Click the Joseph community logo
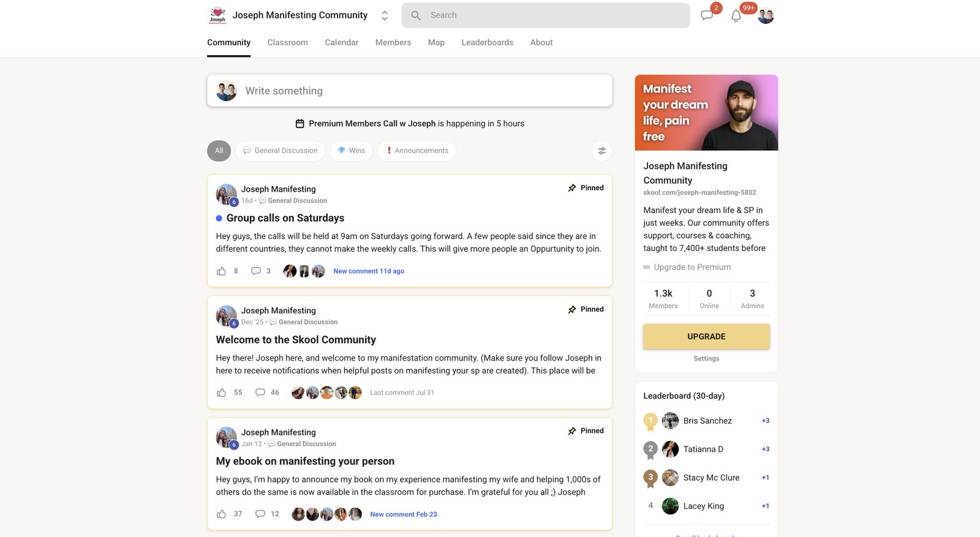The width and height of the screenshot is (980, 537). click(x=217, y=15)
